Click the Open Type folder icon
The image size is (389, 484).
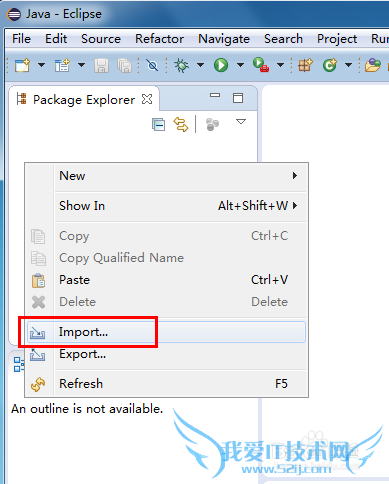point(373,65)
